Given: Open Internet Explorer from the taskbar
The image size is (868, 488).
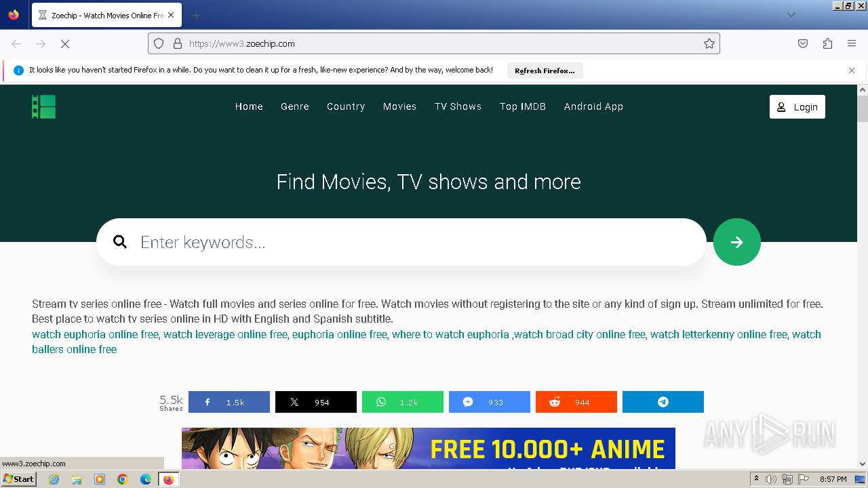Looking at the screenshot, I should pos(54,479).
